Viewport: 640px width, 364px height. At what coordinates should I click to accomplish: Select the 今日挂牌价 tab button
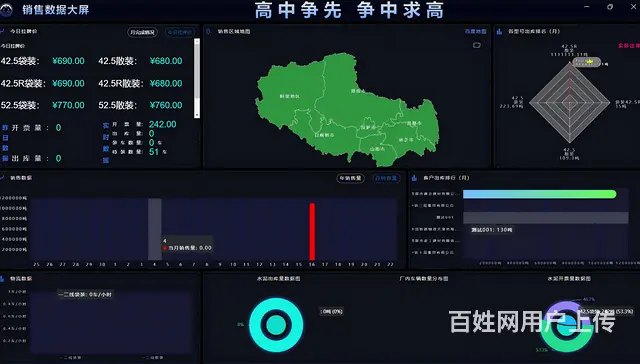pyautogui.click(x=180, y=32)
